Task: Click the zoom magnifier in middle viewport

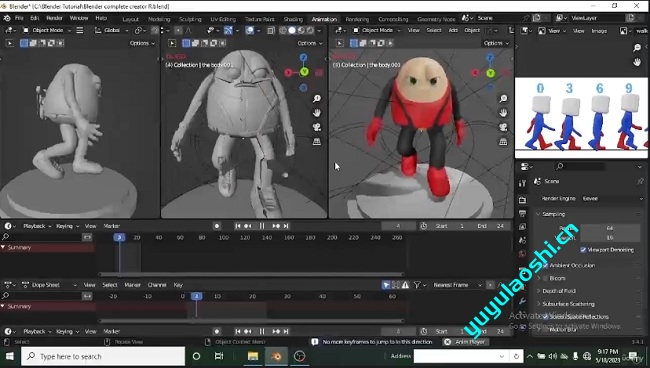Action: pyautogui.click(x=317, y=99)
